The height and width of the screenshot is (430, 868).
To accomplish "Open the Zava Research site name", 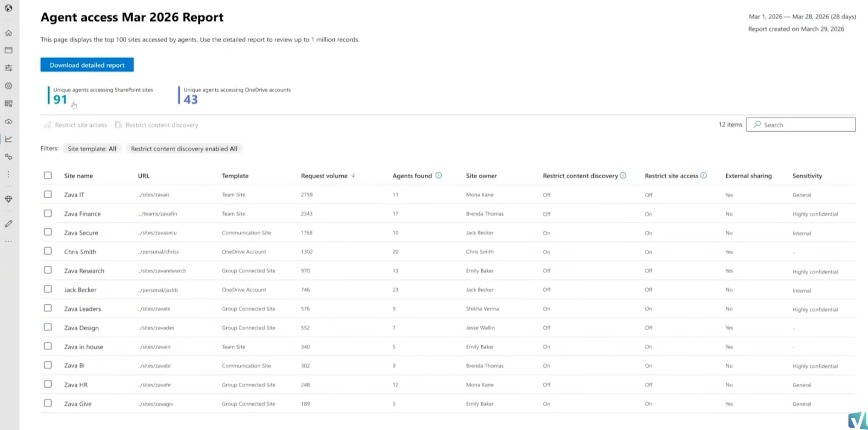I will [84, 271].
